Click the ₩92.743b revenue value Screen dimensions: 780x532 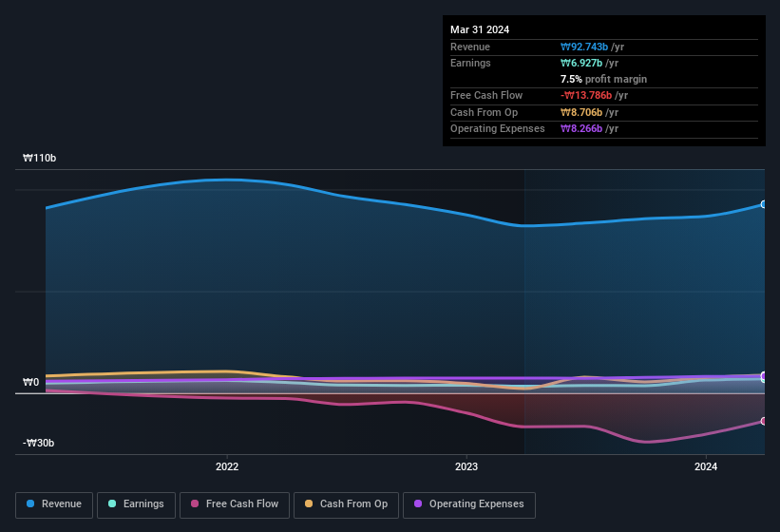584,47
